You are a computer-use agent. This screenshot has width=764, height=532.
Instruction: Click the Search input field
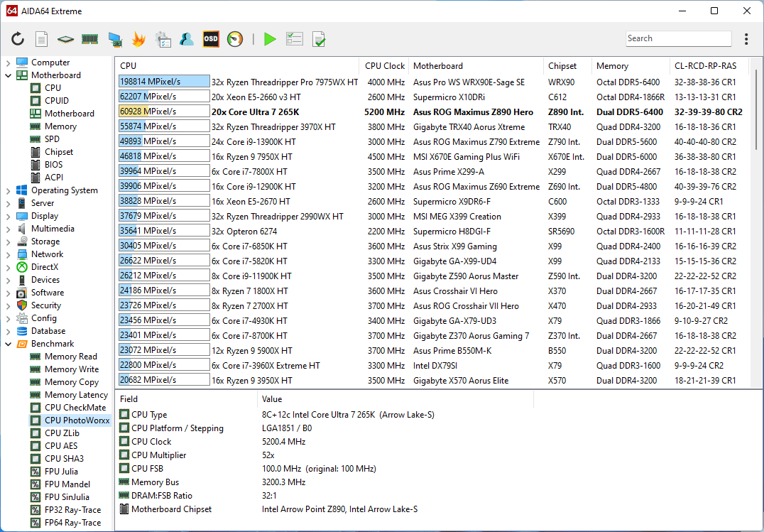point(678,39)
